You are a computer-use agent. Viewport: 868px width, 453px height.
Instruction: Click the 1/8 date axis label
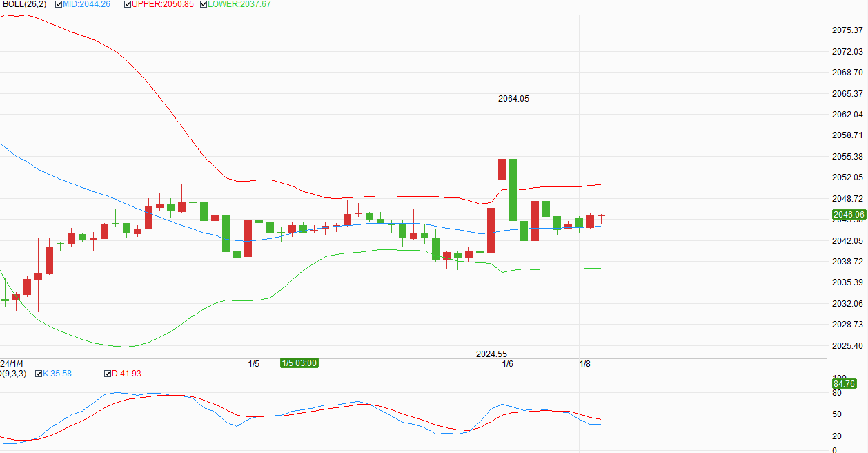584,364
